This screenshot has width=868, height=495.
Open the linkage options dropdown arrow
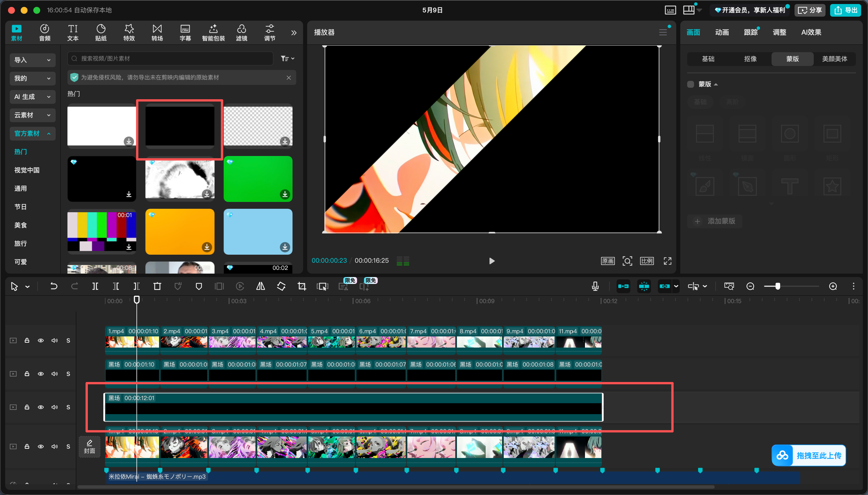click(676, 286)
